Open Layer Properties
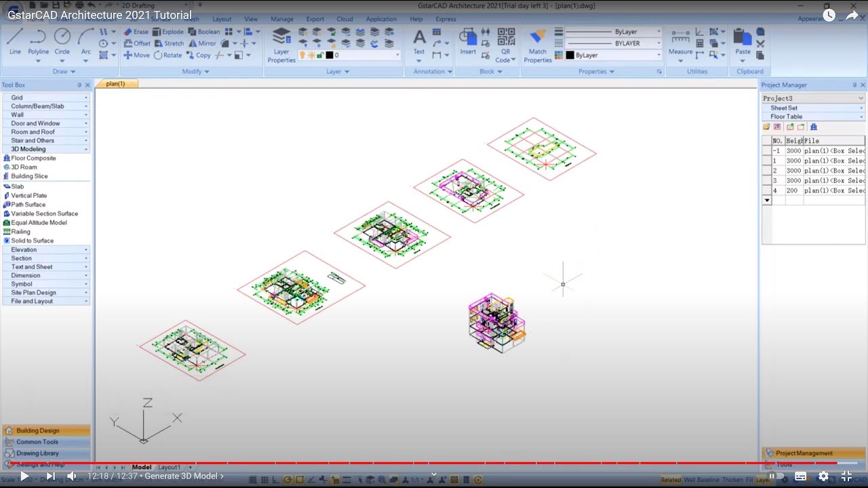Image resolution: width=868 pixels, height=488 pixels. pyautogui.click(x=281, y=45)
